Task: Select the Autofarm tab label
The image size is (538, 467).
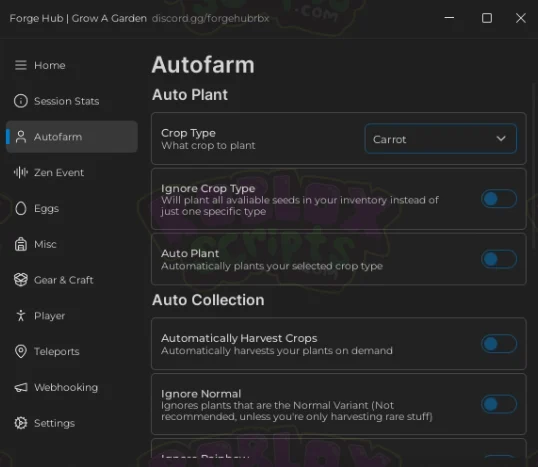Action: pos(58,137)
